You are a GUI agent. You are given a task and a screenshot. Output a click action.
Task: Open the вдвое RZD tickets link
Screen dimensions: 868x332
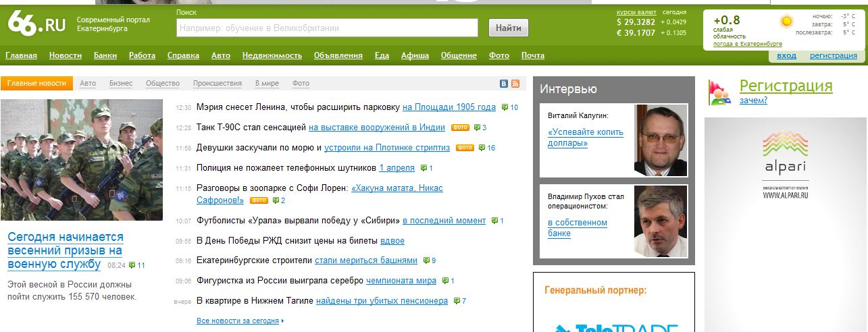(392, 241)
